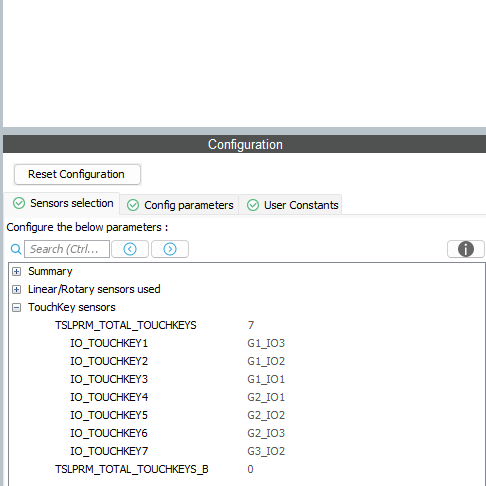The width and height of the screenshot is (486, 486).
Task: Click IO_TOUCHKEY3 value G1_IO1
Action: (266, 379)
